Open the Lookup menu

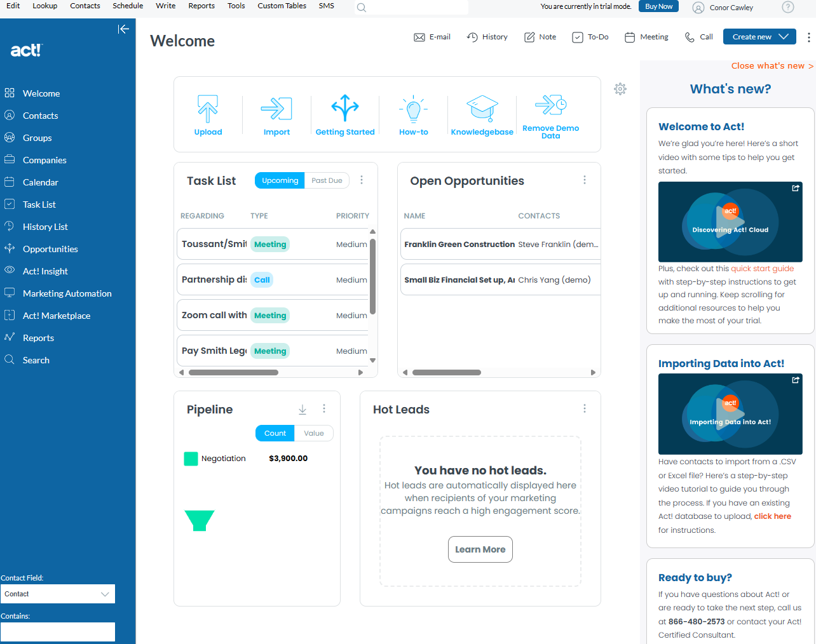coord(45,6)
